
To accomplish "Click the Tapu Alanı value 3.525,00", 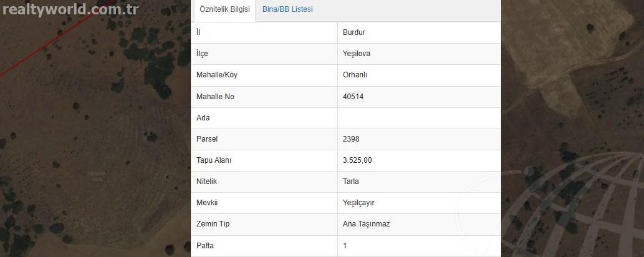I will tap(357, 161).
